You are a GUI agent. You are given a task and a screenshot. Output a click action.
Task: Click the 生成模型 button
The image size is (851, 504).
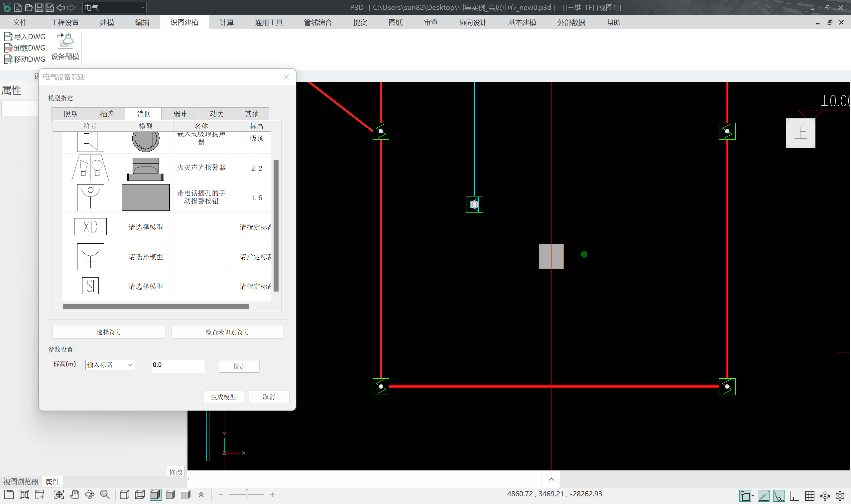coord(223,397)
